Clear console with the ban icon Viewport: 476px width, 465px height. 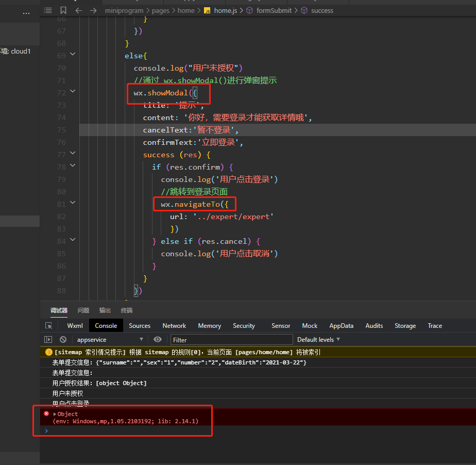[63, 340]
